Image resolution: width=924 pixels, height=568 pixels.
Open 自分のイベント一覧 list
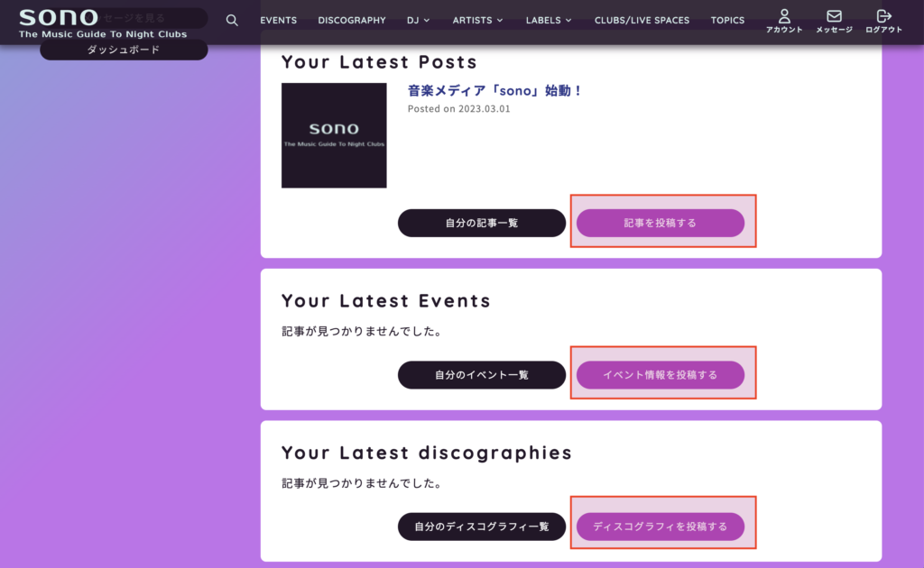[x=481, y=374]
